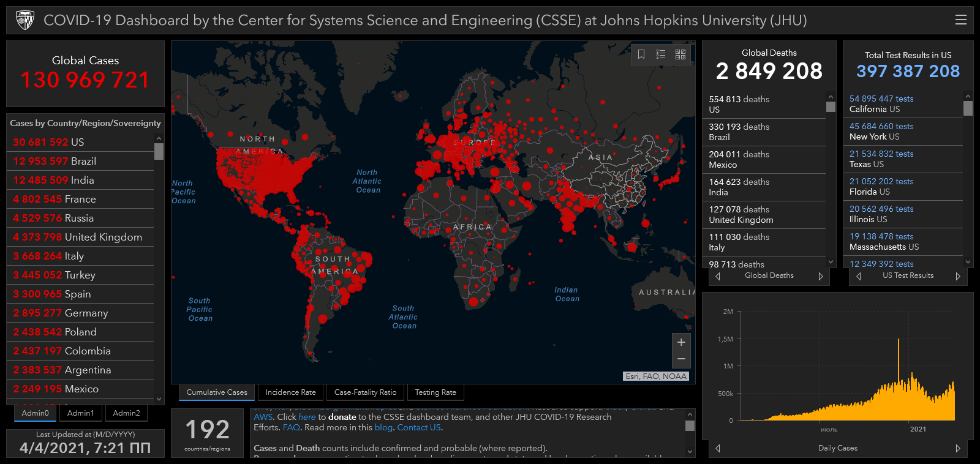980x464 pixels.
Task: Select France in the country list
Action: click(80, 199)
